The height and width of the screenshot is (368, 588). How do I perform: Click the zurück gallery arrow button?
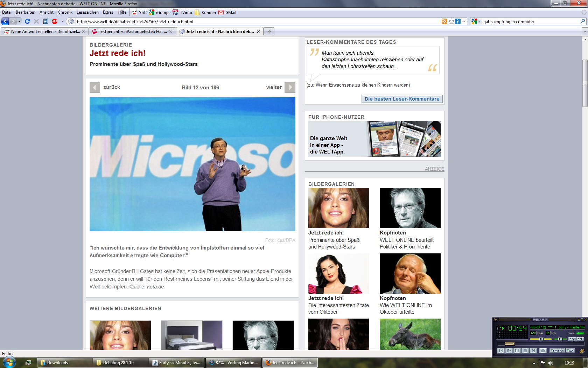[x=95, y=87]
